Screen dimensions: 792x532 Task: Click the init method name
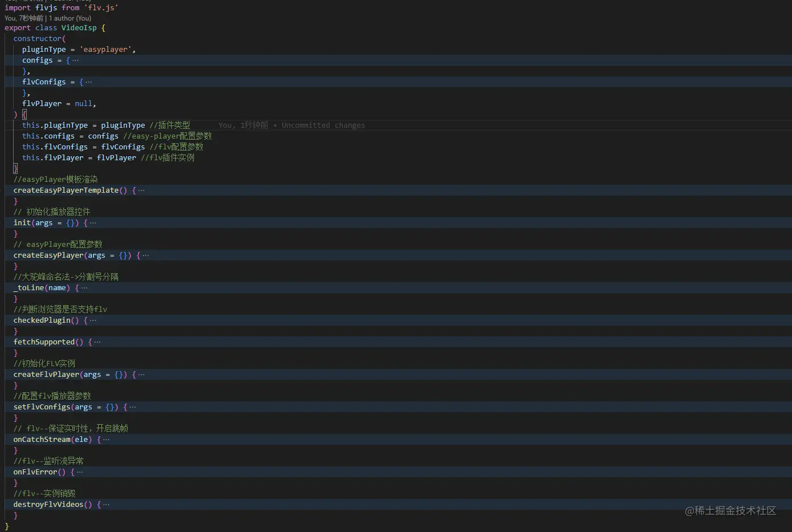click(x=22, y=223)
